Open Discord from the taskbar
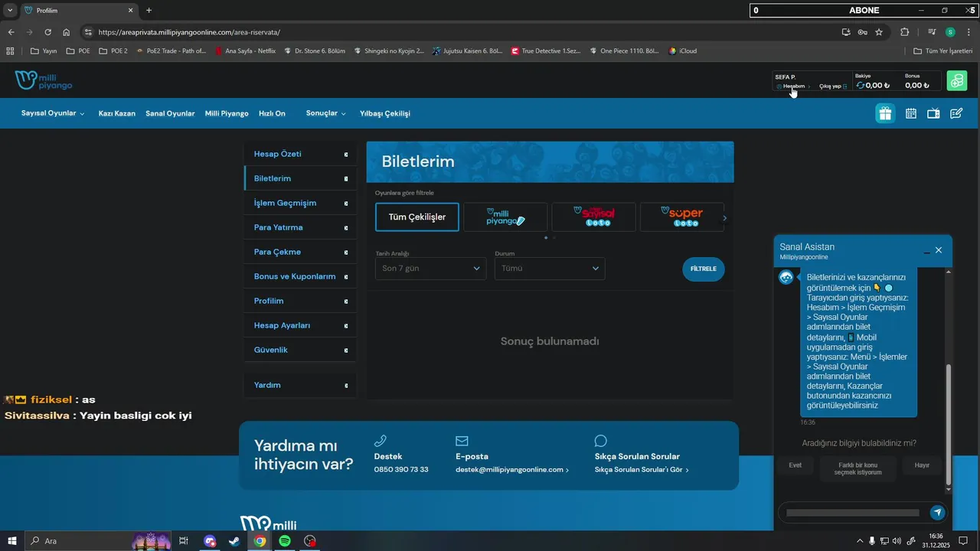The width and height of the screenshot is (980, 551). [x=210, y=541]
